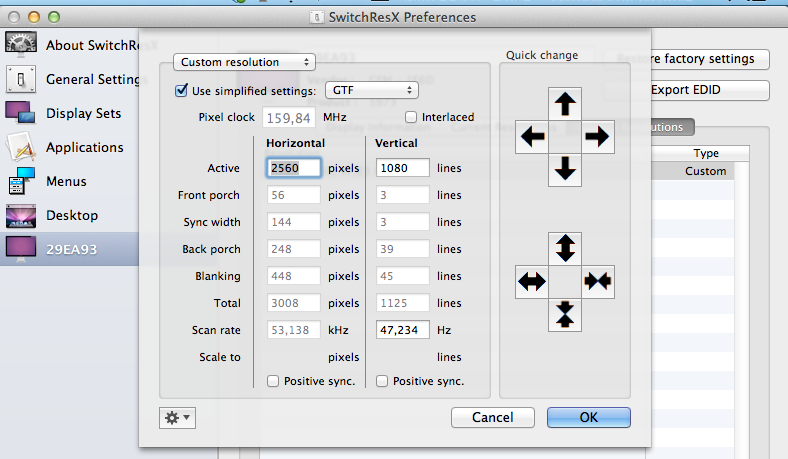Click the vertical Scan rate Hz field

click(x=403, y=330)
